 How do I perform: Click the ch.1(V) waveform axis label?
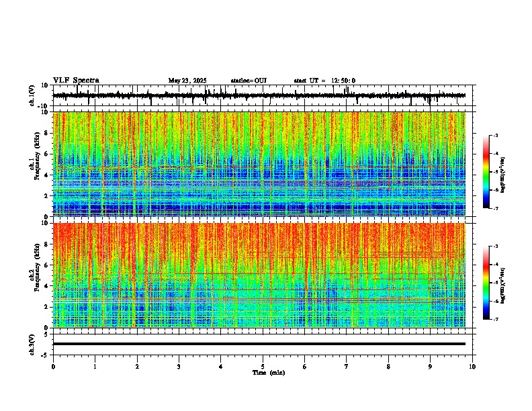click(32, 95)
